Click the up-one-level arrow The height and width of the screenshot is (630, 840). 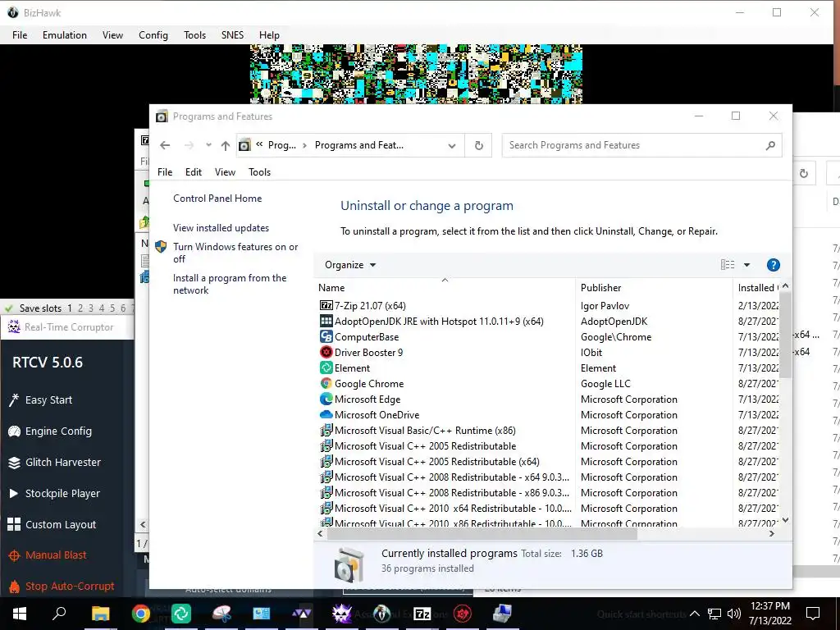pyautogui.click(x=226, y=145)
